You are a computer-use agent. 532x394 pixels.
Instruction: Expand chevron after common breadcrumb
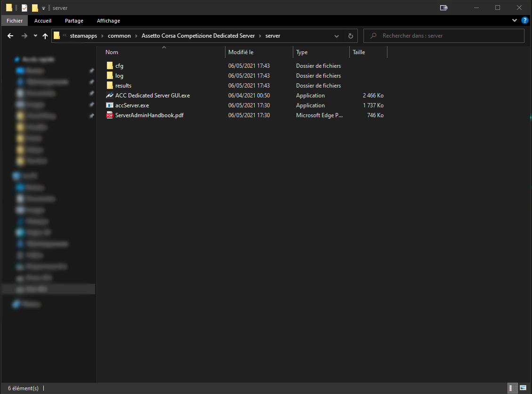(x=136, y=36)
